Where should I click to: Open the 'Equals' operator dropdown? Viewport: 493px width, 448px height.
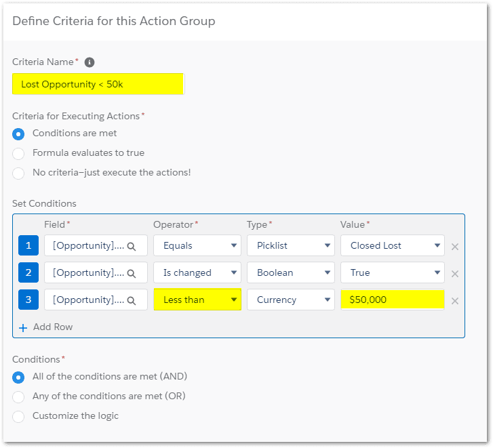click(x=197, y=246)
